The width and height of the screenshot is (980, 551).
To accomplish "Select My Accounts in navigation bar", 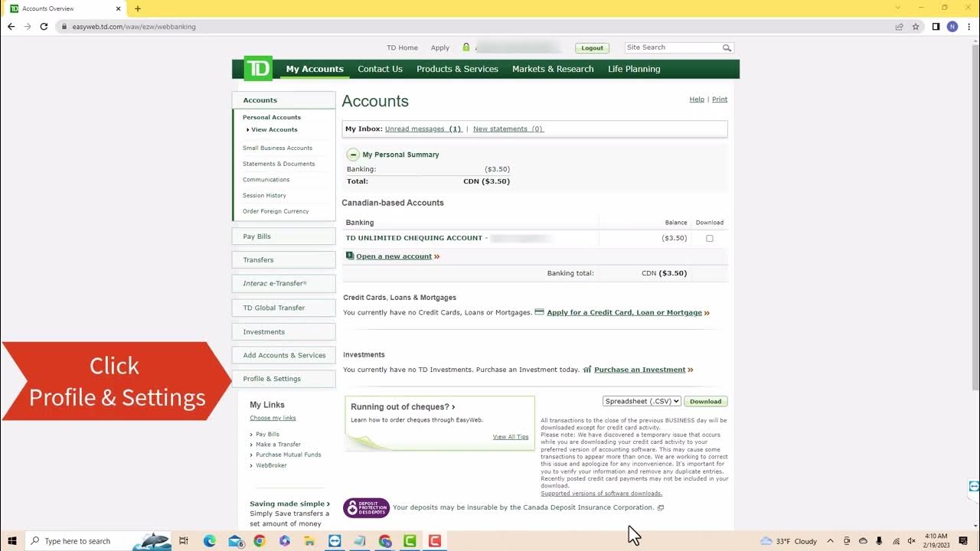I will pos(315,69).
